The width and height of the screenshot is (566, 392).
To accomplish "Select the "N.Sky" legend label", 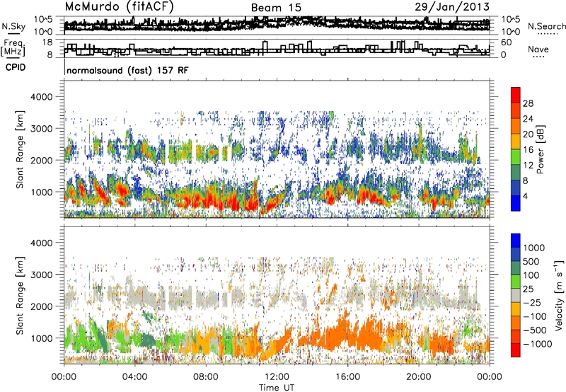I will [13, 26].
